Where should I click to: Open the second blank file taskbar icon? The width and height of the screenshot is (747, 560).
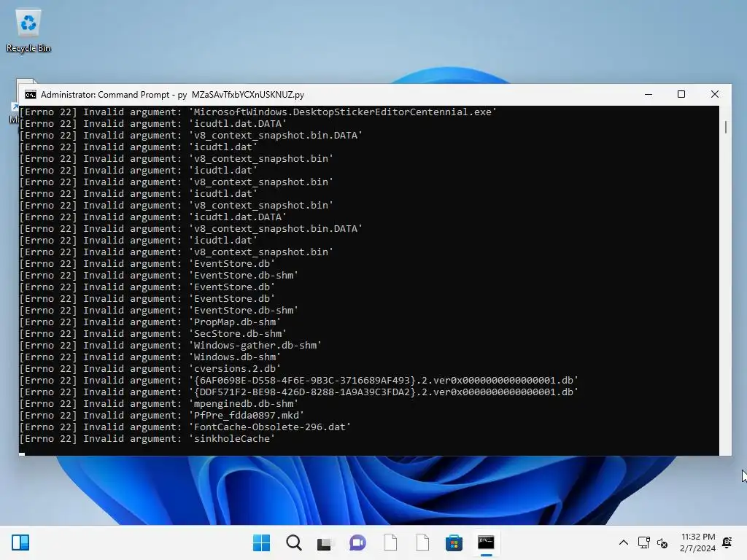click(x=422, y=542)
